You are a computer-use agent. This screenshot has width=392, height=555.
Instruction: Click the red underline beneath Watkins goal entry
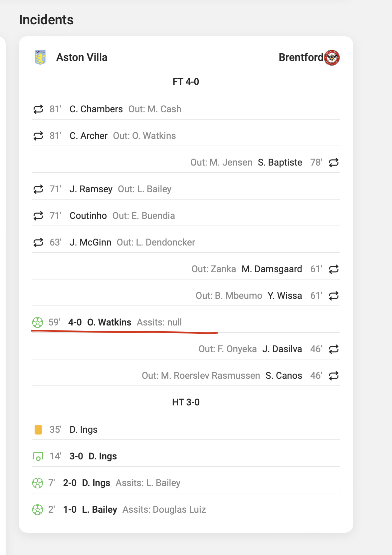123,330
